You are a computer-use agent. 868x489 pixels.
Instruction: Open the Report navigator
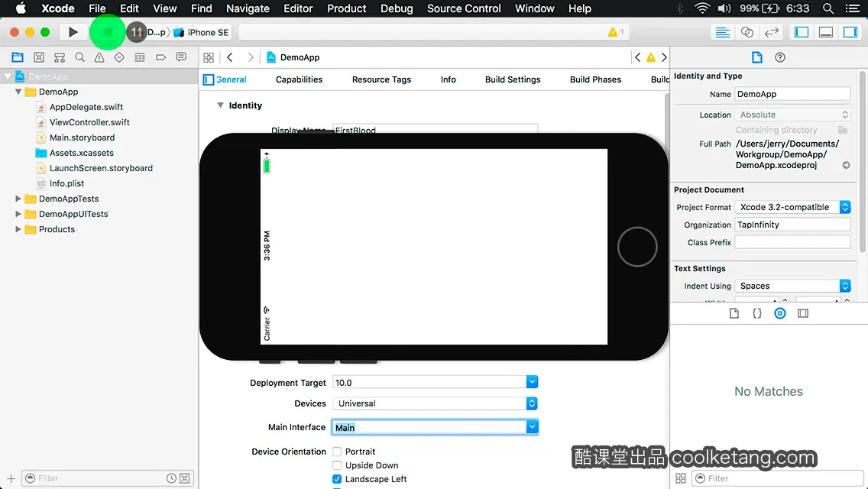[181, 57]
